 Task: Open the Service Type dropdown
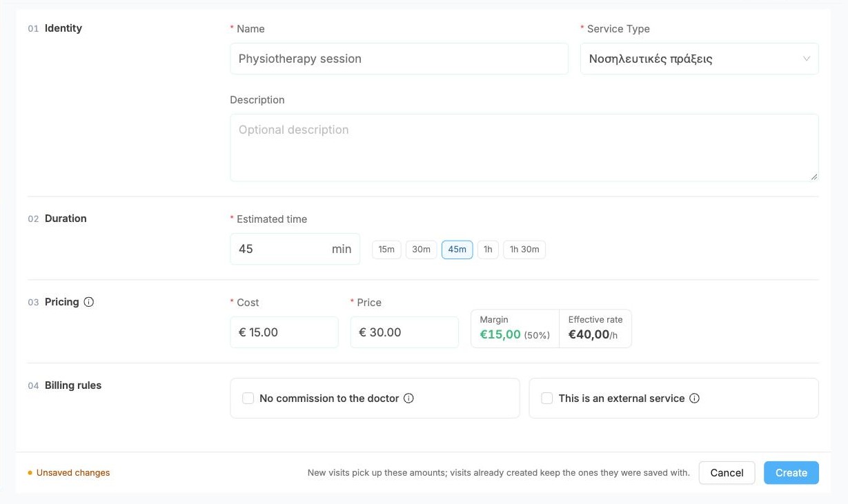699,59
